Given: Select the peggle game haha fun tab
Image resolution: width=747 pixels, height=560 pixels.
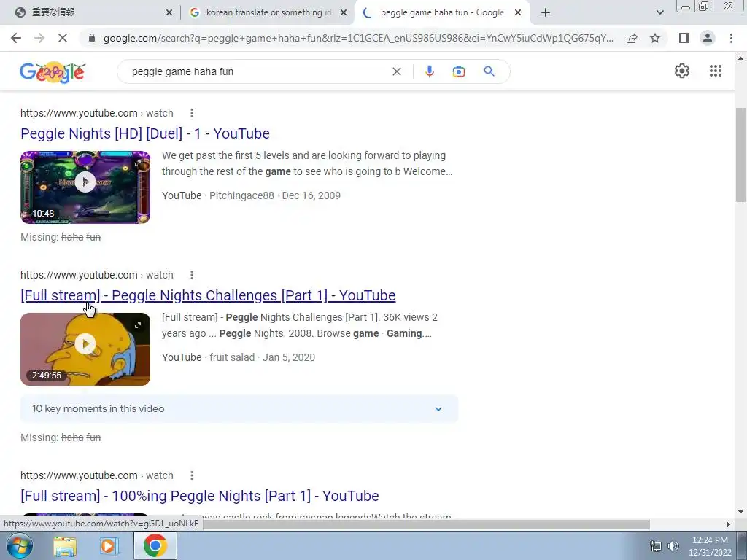Looking at the screenshot, I should [x=441, y=12].
